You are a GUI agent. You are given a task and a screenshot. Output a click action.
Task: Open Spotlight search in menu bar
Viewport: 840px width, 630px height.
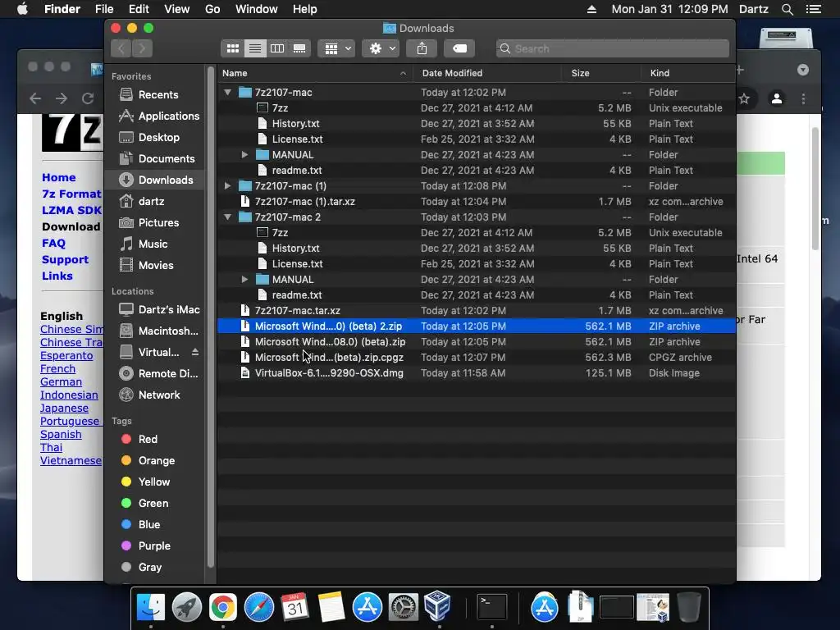[787, 9]
